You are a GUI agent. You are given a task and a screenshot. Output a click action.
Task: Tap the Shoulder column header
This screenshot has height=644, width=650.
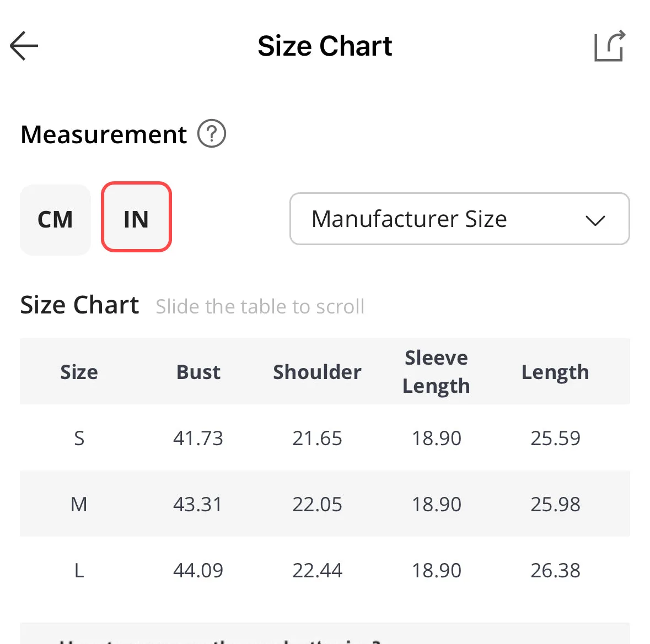pos(317,372)
